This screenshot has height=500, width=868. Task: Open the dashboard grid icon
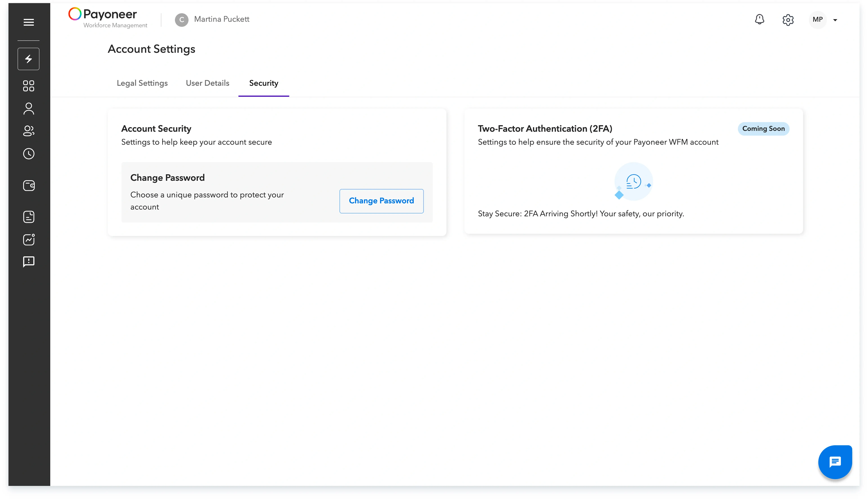click(29, 86)
